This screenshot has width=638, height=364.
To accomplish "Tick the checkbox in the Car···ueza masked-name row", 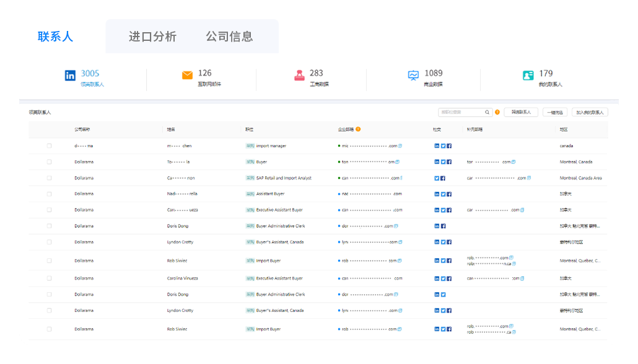I will click(x=49, y=210).
